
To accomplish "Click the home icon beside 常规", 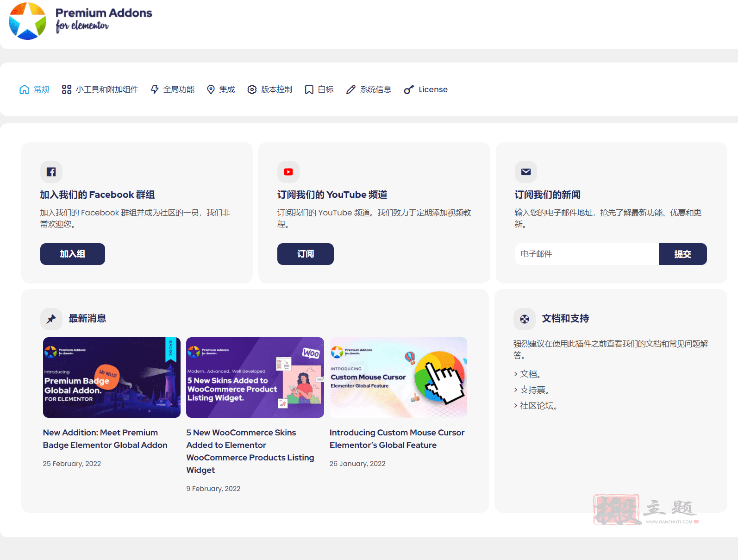I will click(x=25, y=89).
